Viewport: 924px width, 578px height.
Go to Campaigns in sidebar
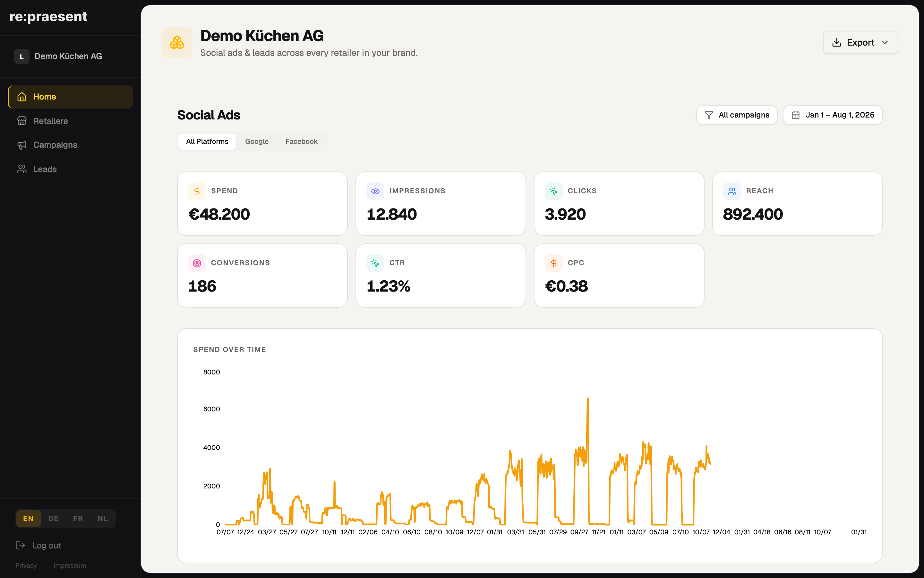[x=70, y=145]
